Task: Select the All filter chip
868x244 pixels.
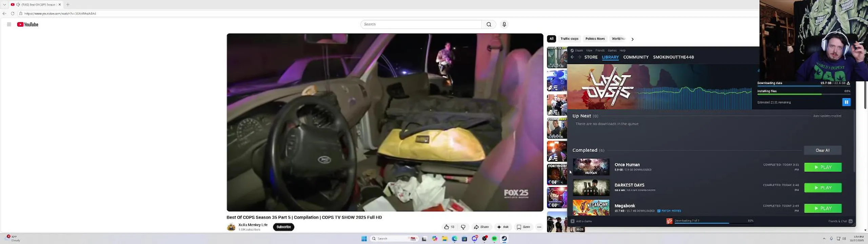Action: pos(551,39)
